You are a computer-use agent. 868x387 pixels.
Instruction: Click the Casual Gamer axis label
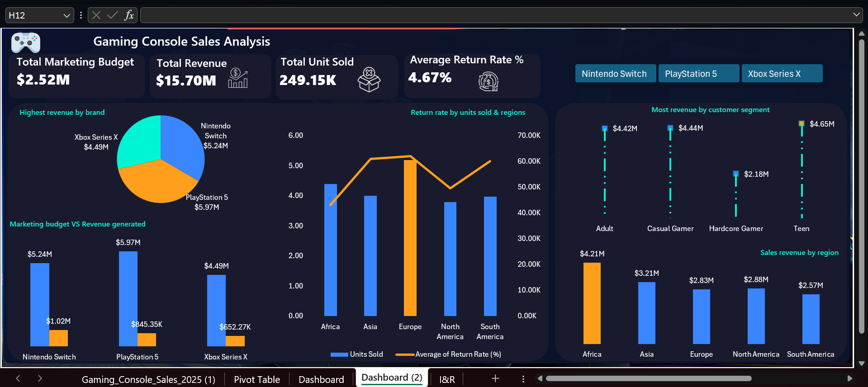[670, 228]
